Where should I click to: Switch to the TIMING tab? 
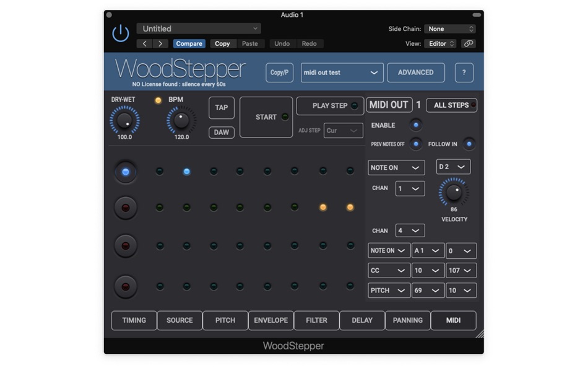click(x=134, y=320)
